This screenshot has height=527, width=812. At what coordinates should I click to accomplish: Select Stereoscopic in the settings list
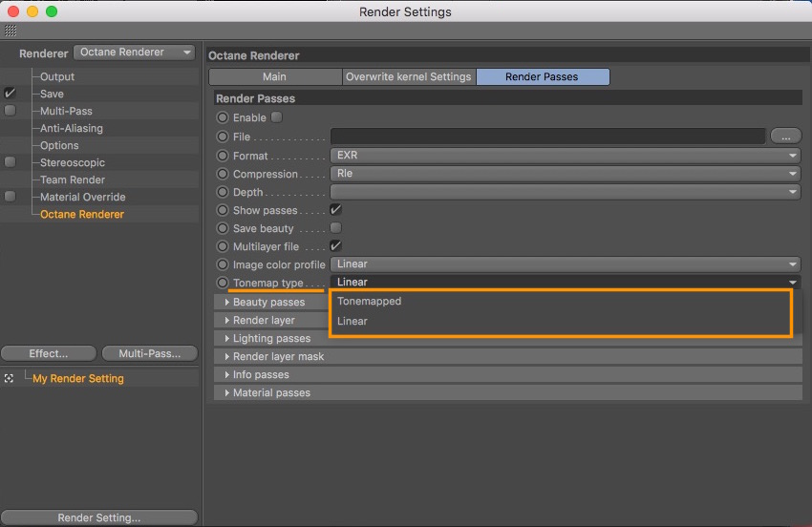[73, 162]
